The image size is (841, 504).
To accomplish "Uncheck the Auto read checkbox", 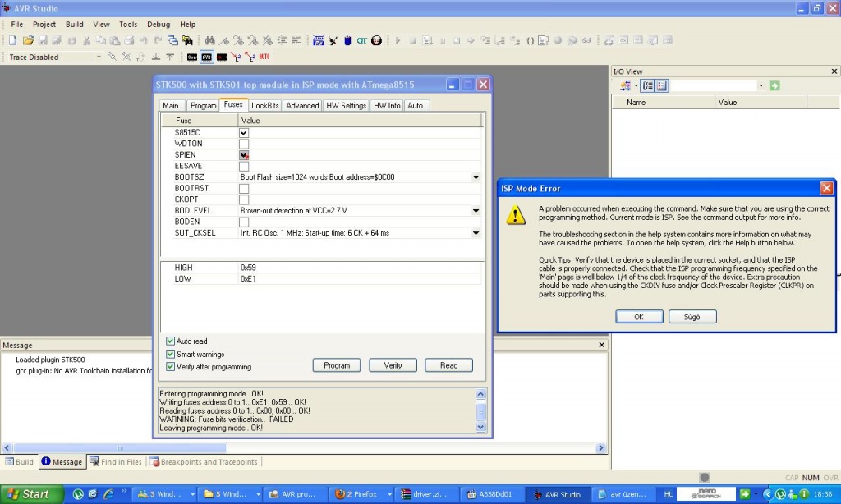I will 171,341.
